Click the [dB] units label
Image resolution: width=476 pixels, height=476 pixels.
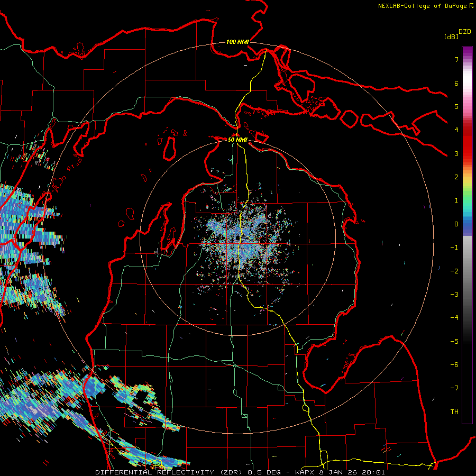pyautogui.click(x=452, y=36)
